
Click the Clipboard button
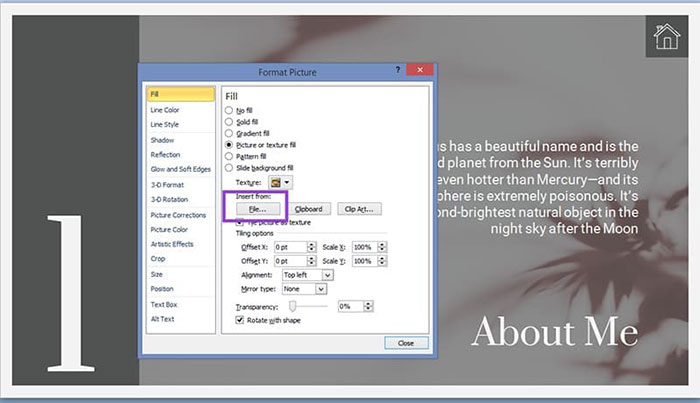coord(308,209)
